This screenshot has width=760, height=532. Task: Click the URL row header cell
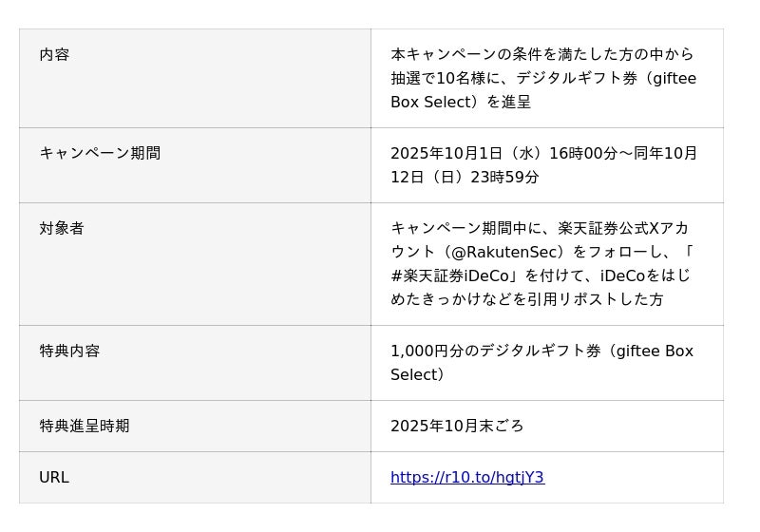[x=54, y=477]
